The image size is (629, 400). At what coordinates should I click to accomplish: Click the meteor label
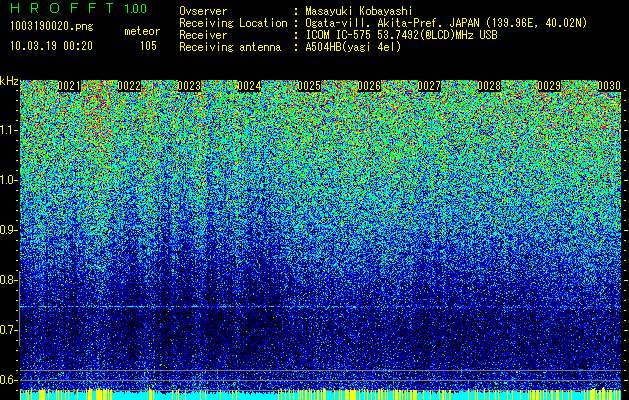(x=142, y=31)
